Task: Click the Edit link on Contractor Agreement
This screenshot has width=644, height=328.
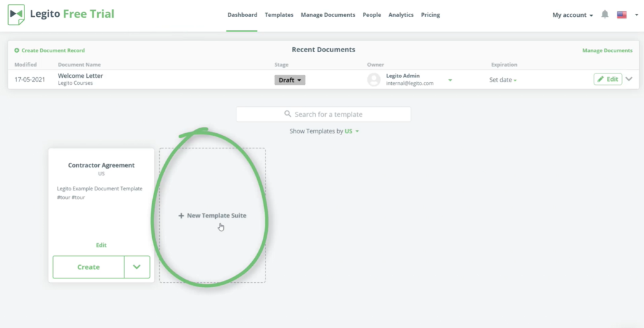Action: click(x=101, y=245)
